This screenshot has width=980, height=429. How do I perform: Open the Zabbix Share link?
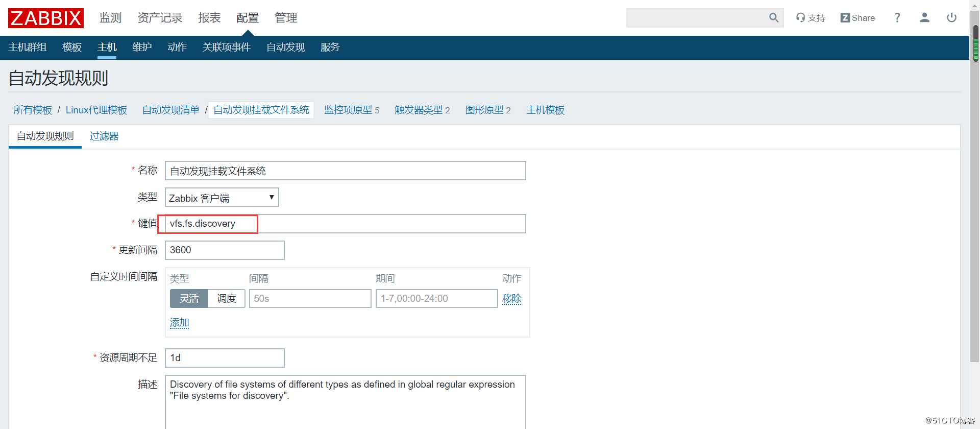click(857, 18)
